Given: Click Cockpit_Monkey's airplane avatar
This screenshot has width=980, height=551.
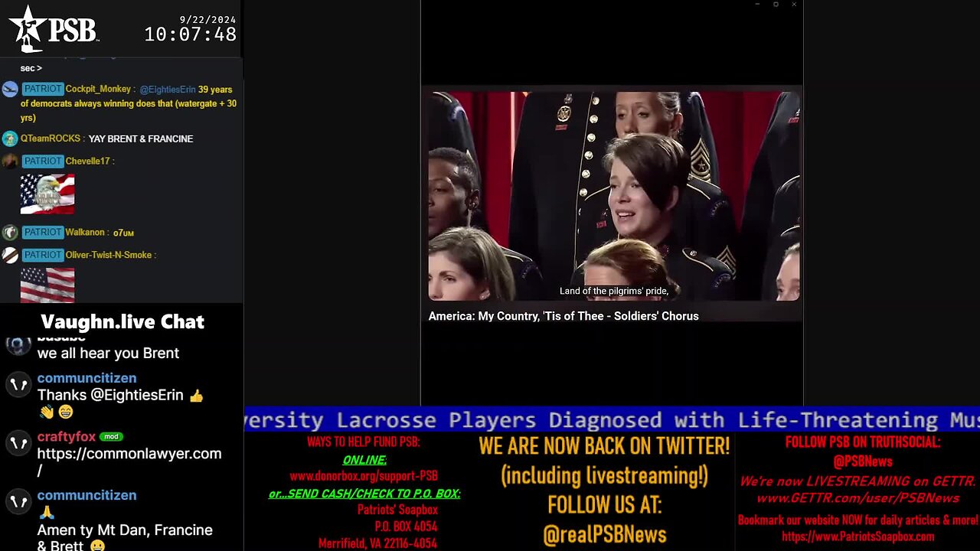Looking at the screenshot, I should pyautogui.click(x=10, y=90).
